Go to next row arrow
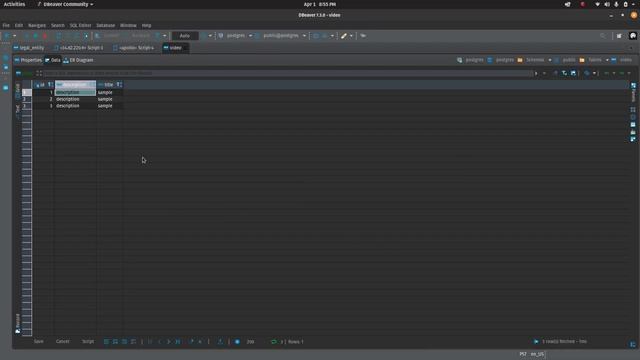 (x=169, y=341)
